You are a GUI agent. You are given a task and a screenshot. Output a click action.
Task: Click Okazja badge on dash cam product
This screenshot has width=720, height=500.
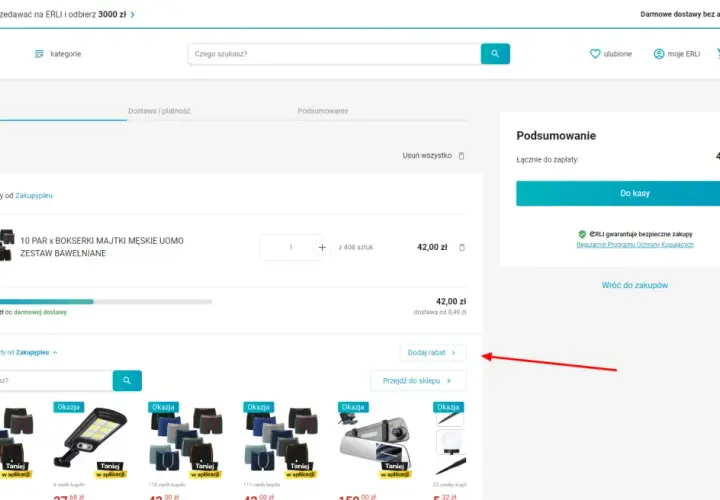353,407
